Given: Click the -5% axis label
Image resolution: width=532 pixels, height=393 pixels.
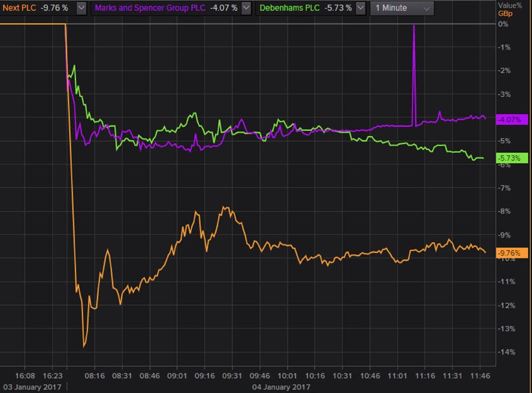Looking at the screenshot, I should coord(504,141).
